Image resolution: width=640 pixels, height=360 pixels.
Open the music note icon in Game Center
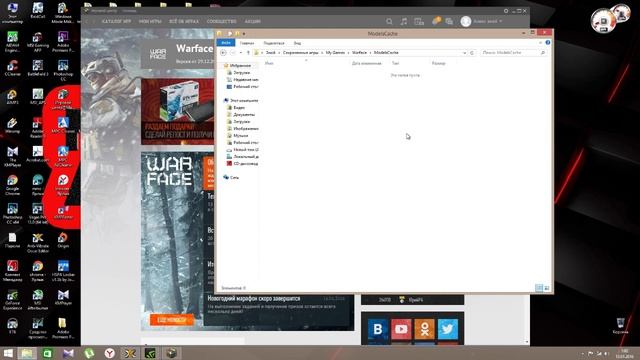pyautogui.click(x=403, y=21)
